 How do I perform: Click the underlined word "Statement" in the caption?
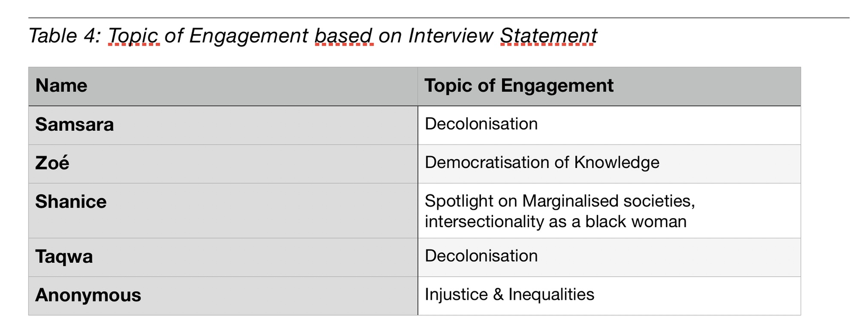[x=548, y=35]
